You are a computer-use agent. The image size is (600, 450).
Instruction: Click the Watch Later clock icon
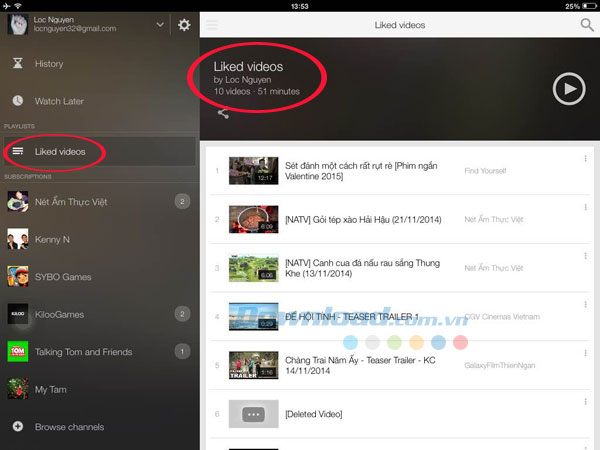[x=18, y=101]
